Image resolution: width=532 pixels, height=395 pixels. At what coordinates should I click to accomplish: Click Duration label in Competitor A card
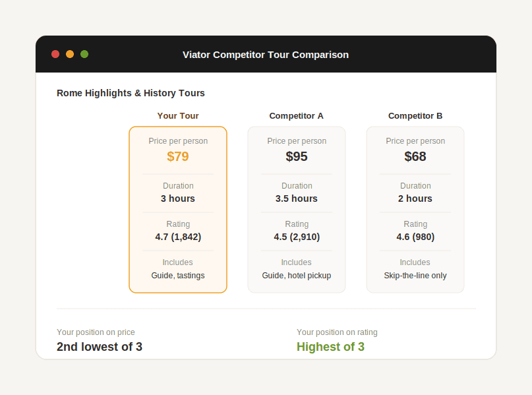click(x=297, y=186)
